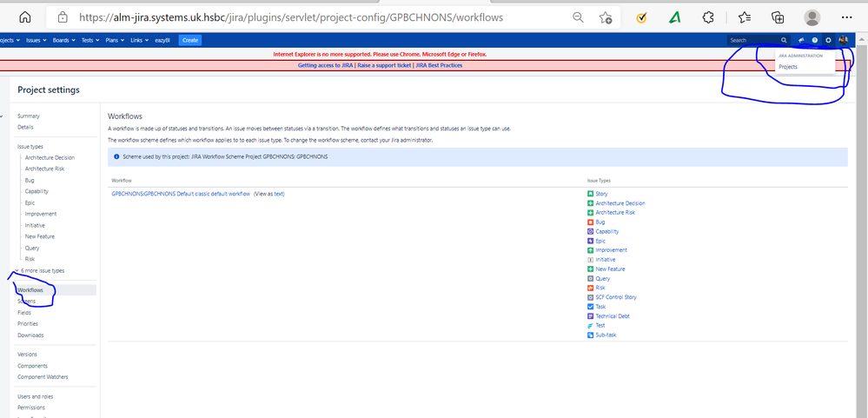Select Capability in sidebar issue types
This screenshot has width=868, height=418.
(36, 191)
